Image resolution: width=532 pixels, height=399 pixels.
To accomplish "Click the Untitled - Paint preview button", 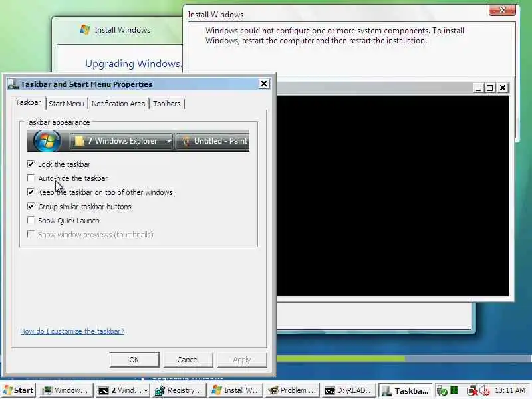I will [213, 141].
